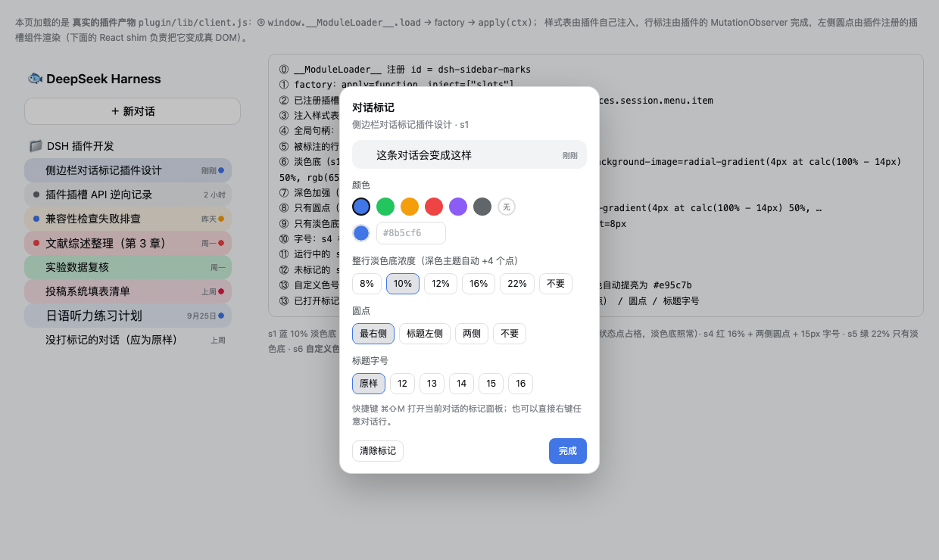This screenshot has height=560, width=939.
Task: Click blue dot on 侧边栏对话标记插件设计 row
Action: pos(221,170)
